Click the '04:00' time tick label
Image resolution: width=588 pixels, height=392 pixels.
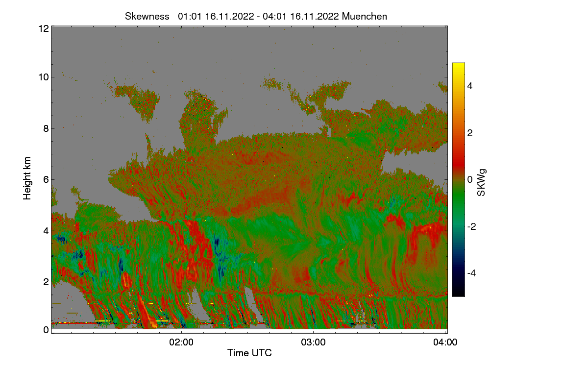445,343
